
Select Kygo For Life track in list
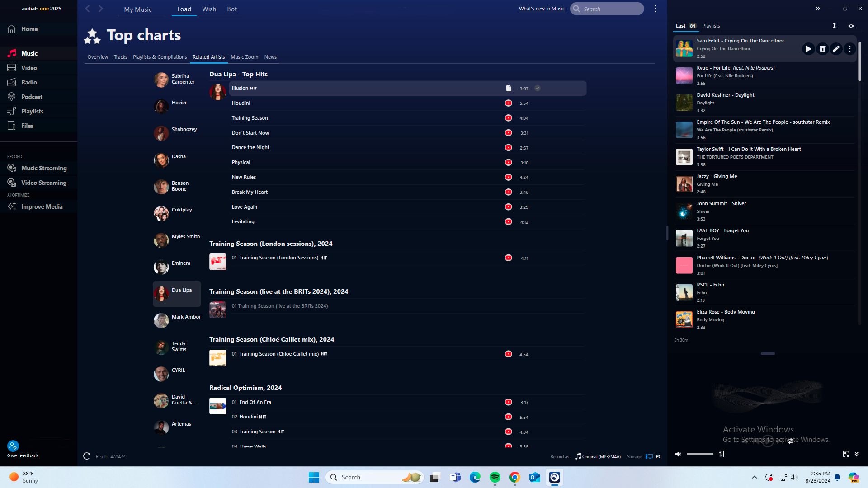(x=765, y=75)
